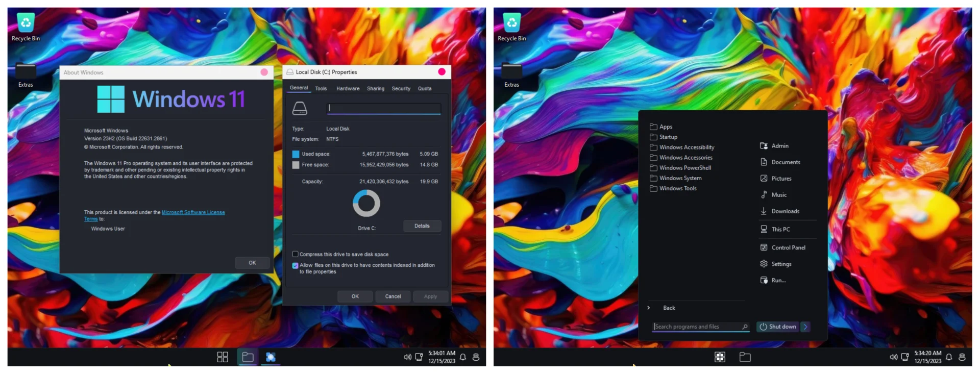Click Cancel in disk properties dialog
The width and height of the screenshot is (980, 374).
(393, 296)
